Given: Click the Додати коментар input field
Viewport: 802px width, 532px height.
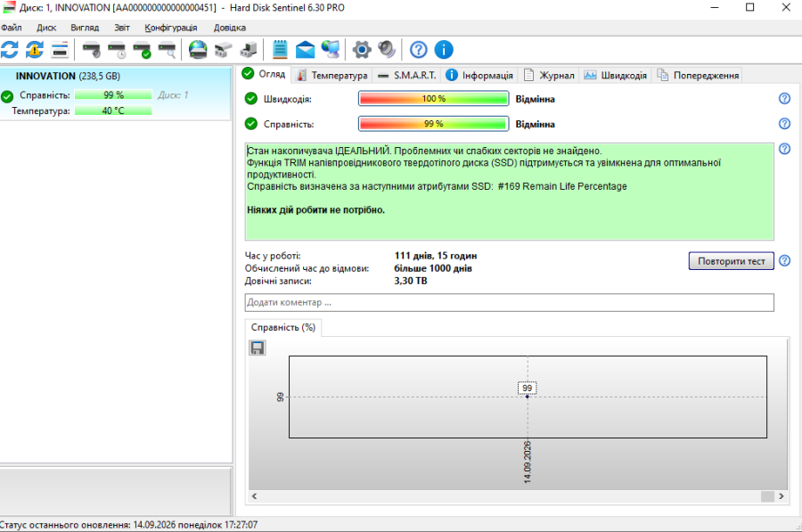Looking at the screenshot, I should coord(510,302).
